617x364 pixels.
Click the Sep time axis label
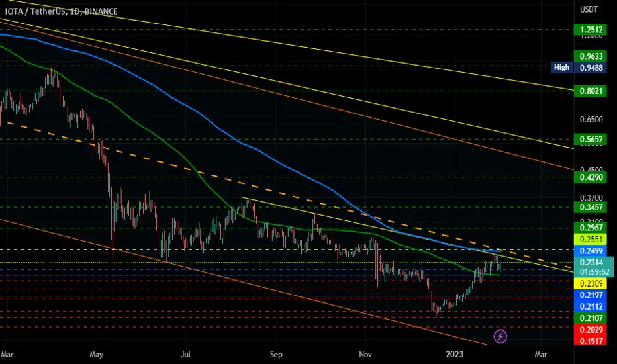pos(276,355)
